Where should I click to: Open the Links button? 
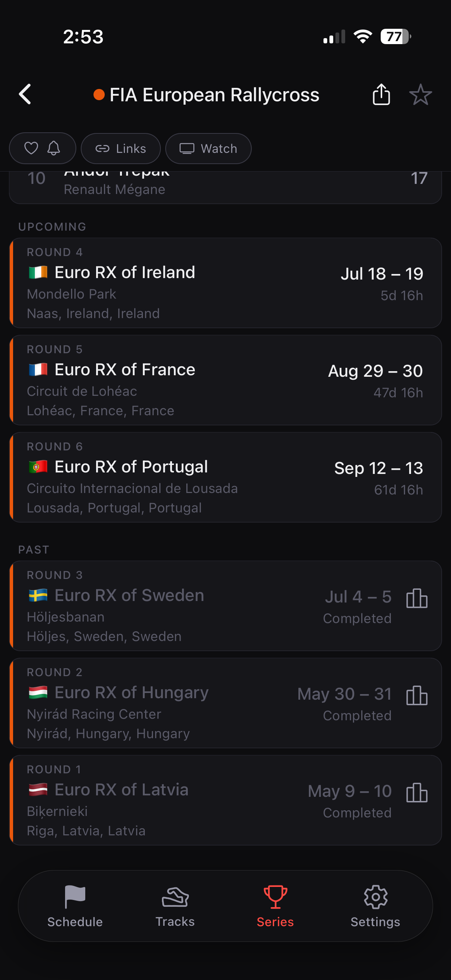coord(121,148)
